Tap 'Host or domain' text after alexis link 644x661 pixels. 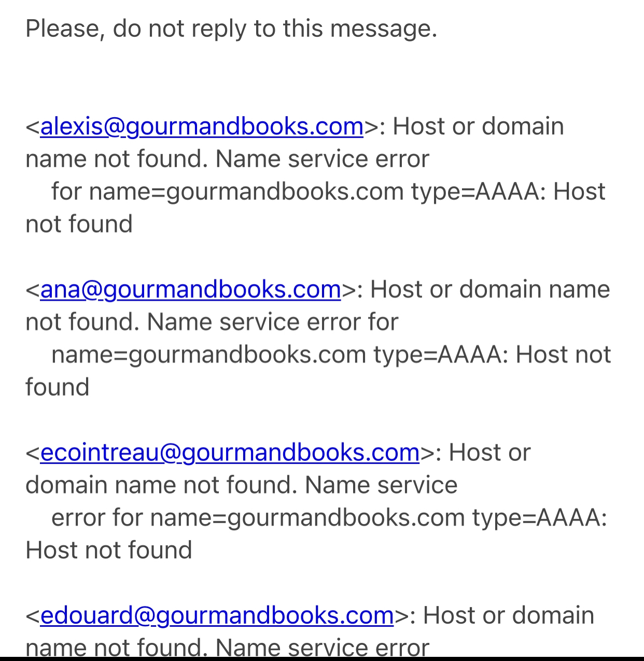[478, 126]
